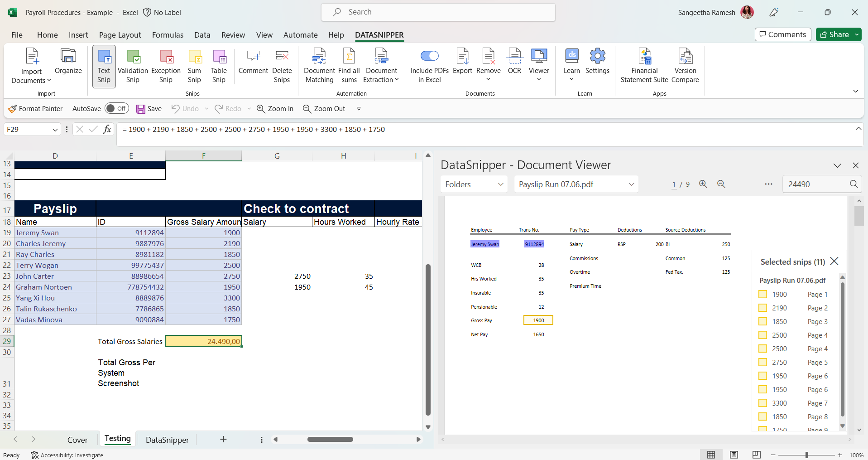Open the Payslip Run 07.06.pdf document selector
This screenshot has width=868, height=460.
pyautogui.click(x=575, y=184)
